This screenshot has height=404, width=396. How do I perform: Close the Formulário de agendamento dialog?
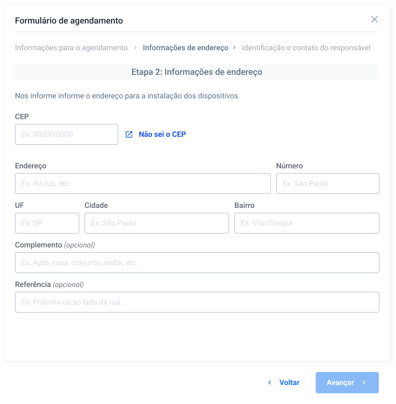(x=374, y=19)
